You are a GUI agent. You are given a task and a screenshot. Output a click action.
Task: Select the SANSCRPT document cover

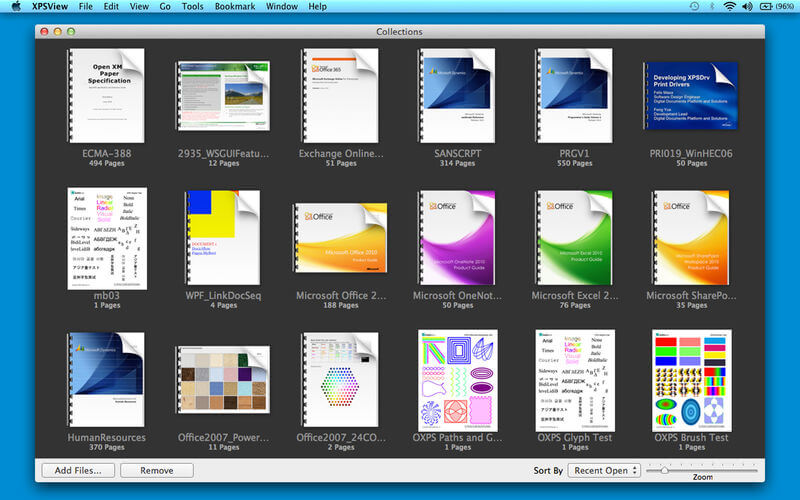click(x=457, y=95)
